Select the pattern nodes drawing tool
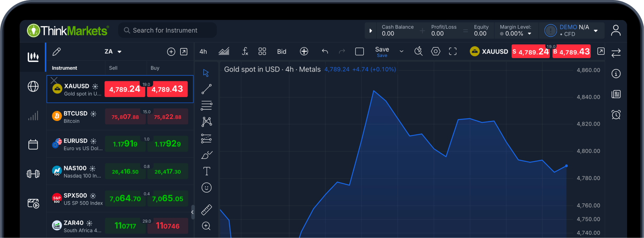644x238 pixels. tap(207, 122)
